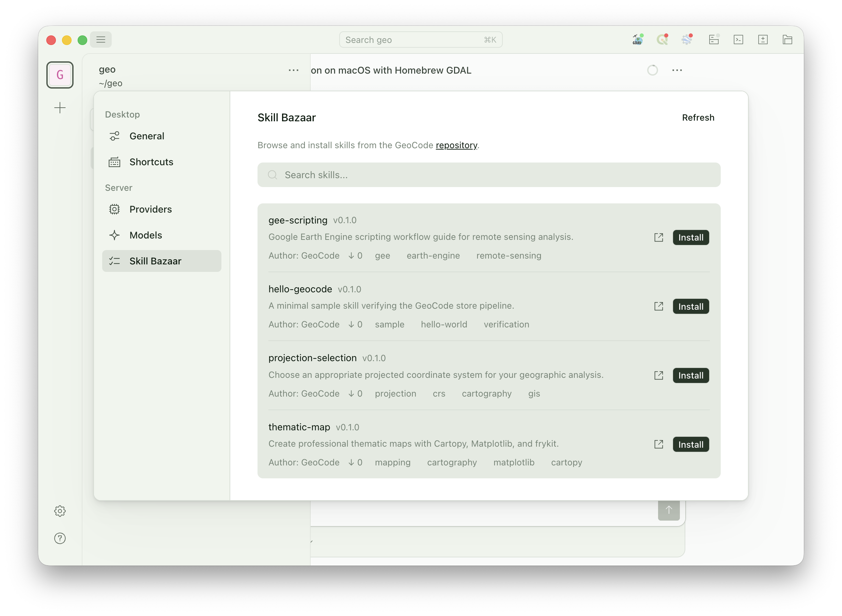This screenshot has width=842, height=616.
Task: Open the review changes icon in the toolbar
Action: point(763,40)
